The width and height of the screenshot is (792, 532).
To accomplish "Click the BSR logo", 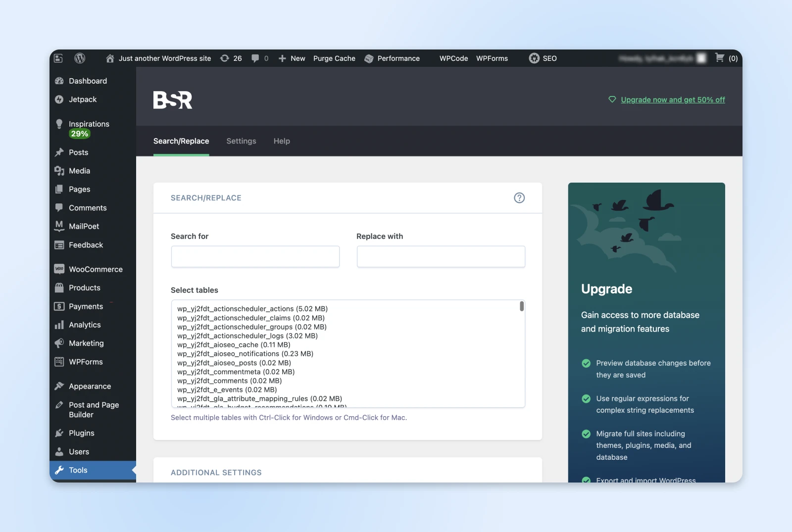I will tap(173, 100).
